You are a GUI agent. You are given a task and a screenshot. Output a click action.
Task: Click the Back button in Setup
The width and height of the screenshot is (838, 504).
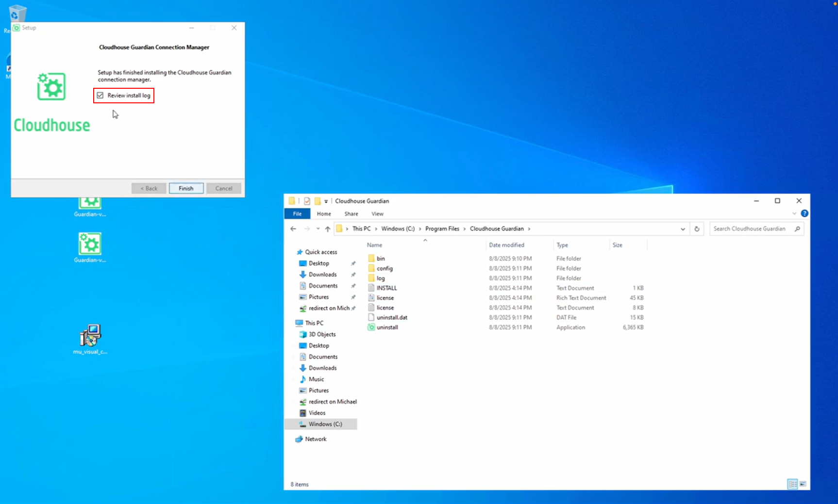(149, 188)
